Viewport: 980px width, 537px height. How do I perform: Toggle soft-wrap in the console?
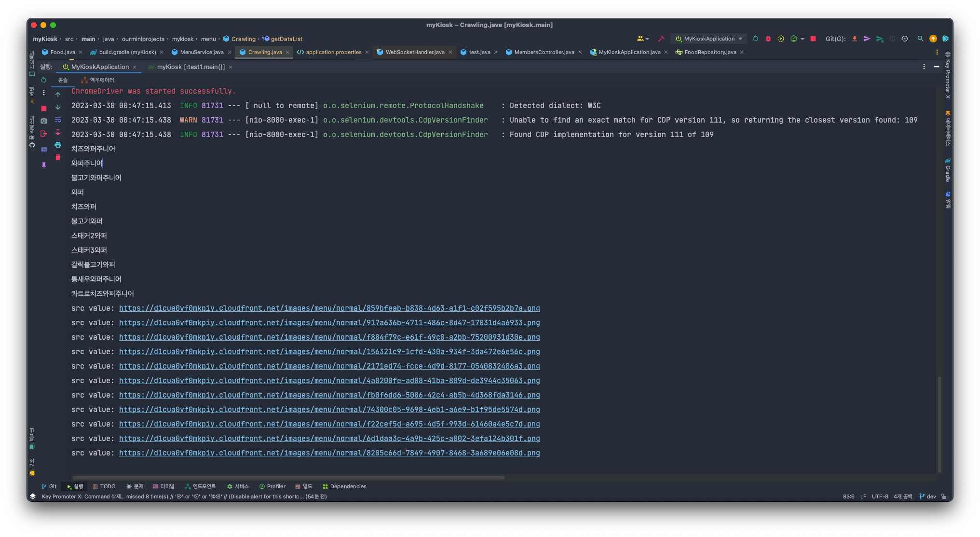(x=58, y=120)
